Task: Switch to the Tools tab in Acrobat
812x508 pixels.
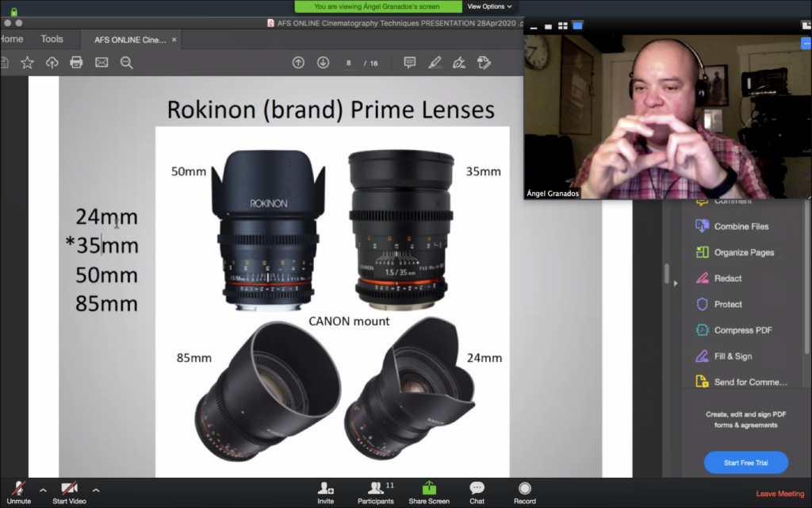Action: pos(52,39)
